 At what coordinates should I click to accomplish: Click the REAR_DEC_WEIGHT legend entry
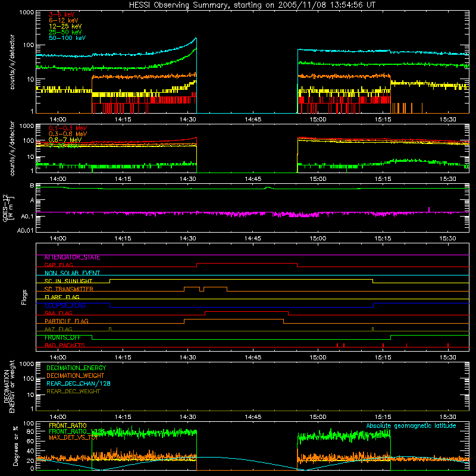(x=73, y=392)
